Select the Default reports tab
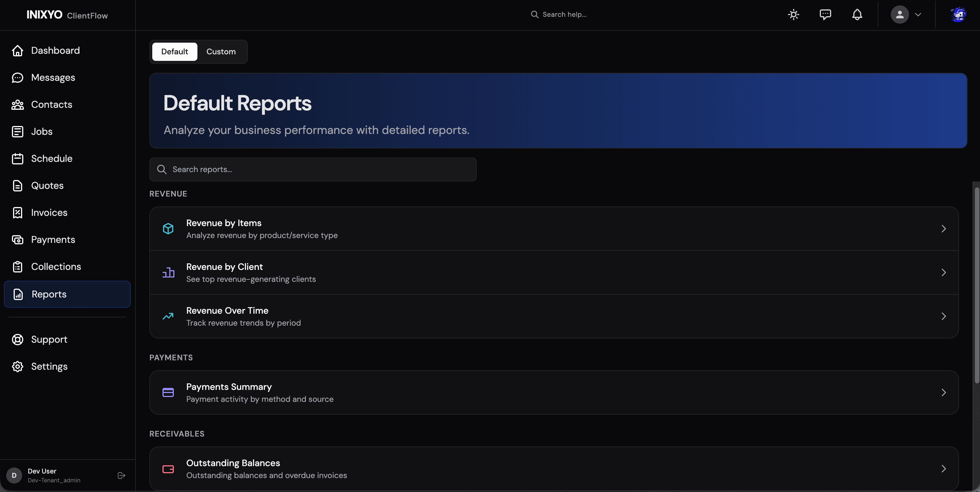Image resolution: width=980 pixels, height=492 pixels. coord(174,52)
